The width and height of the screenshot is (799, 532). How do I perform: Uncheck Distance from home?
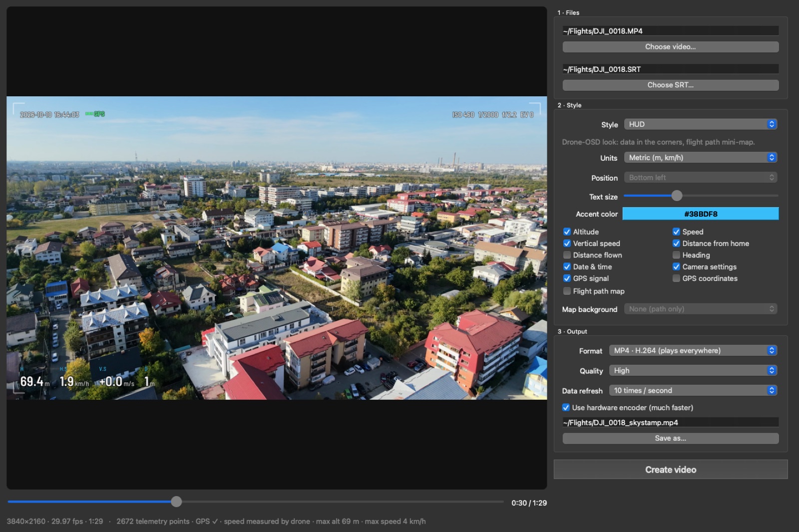pyautogui.click(x=676, y=244)
